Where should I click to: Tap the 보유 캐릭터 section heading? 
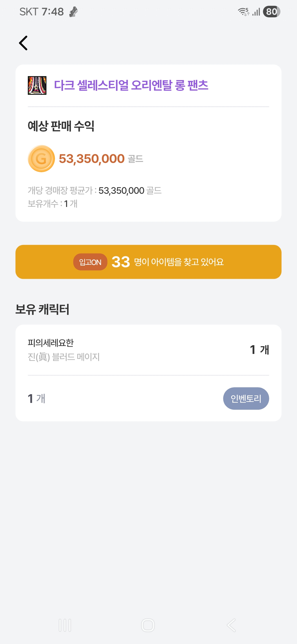click(x=42, y=309)
